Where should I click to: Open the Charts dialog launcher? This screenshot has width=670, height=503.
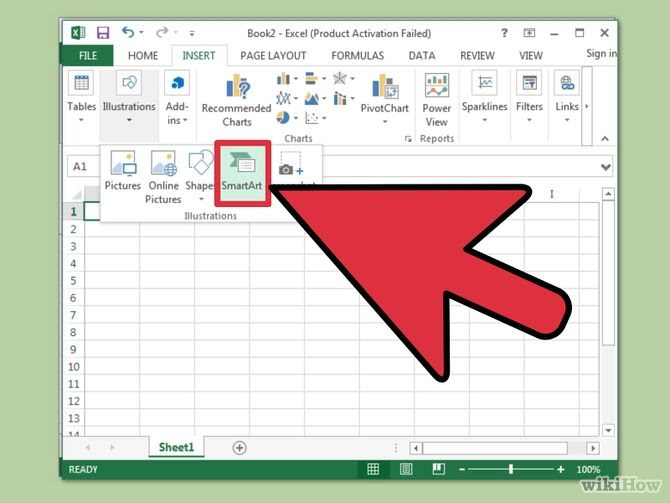click(x=408, y=139)
